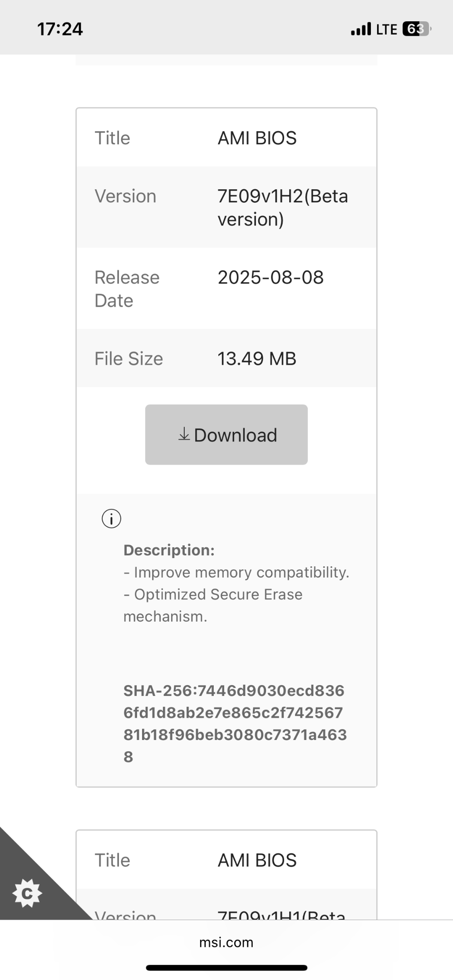This screenshot has height=980, width=453.
Task: Tap the cellular signal bars icon
Action: coord(361,29)
